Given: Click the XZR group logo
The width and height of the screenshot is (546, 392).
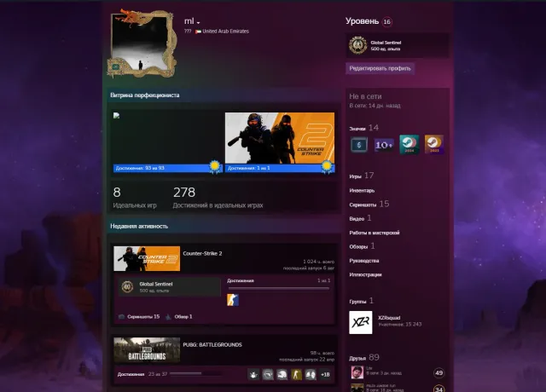Looking at the screenshot, I should [361, 322].
